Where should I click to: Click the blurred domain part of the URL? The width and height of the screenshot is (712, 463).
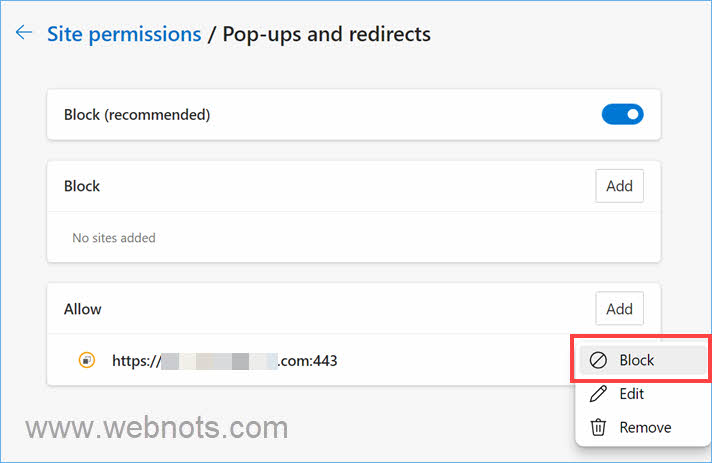coord(218,360)
